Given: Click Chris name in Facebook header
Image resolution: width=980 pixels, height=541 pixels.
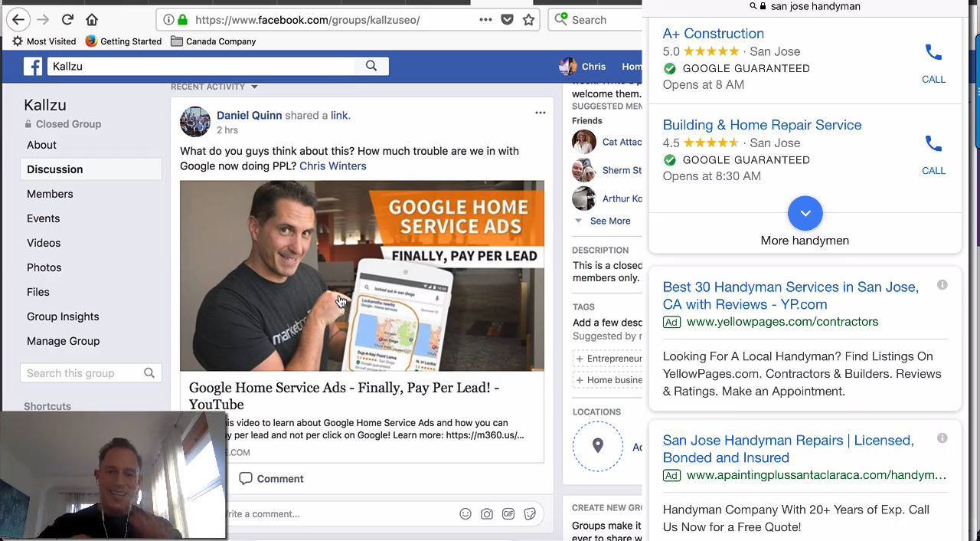Looking at the screenshot, I should click(593, 67).
